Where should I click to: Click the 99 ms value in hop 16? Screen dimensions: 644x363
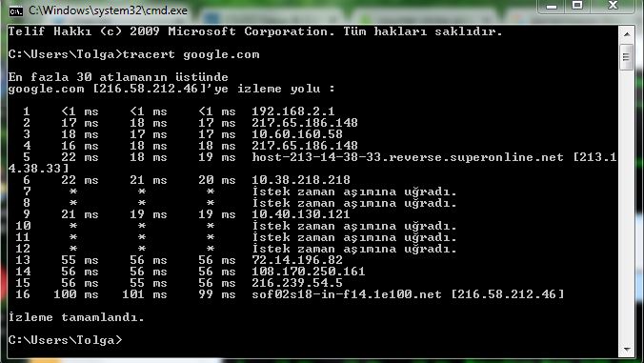pos(217,294)
